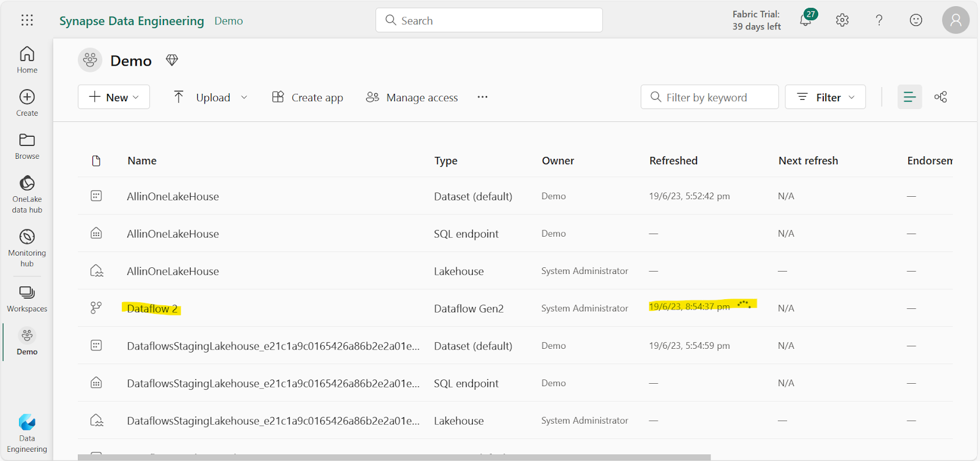Open the app launcher waffle icon
Image resolution: width=980 pixels, height=461 pixels.
(27, 20)
